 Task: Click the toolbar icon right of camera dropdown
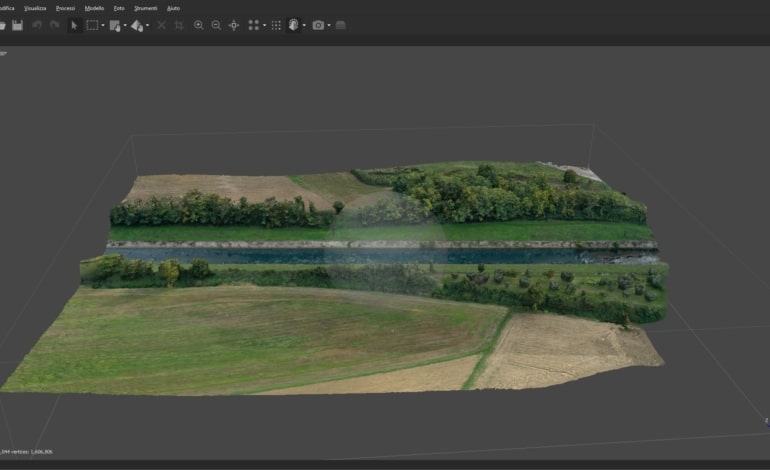pos(340,26)
